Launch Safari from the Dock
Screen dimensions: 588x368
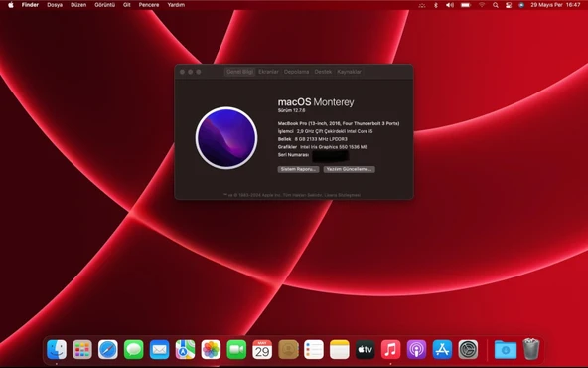point(108,350)
